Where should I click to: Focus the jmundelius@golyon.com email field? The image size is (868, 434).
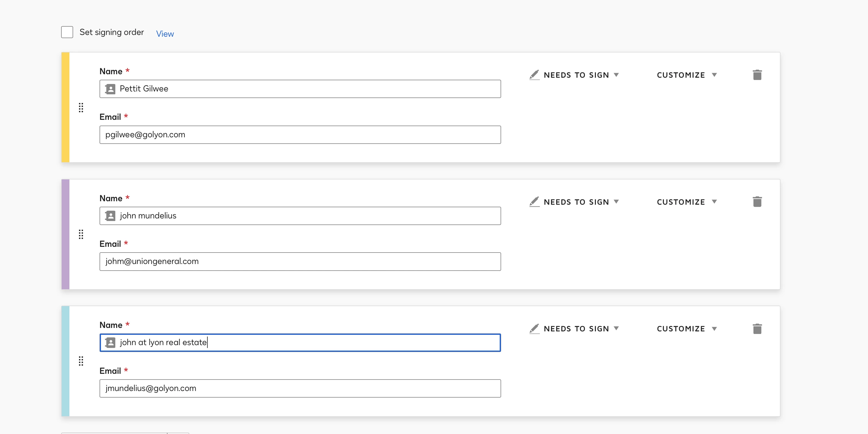pyautogui.click(x=300, y=388)
